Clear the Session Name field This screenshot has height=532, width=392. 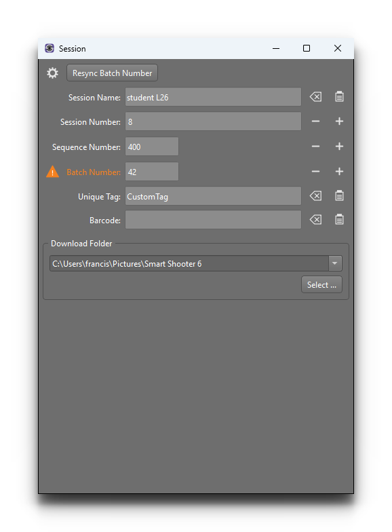tap(316, 97)
